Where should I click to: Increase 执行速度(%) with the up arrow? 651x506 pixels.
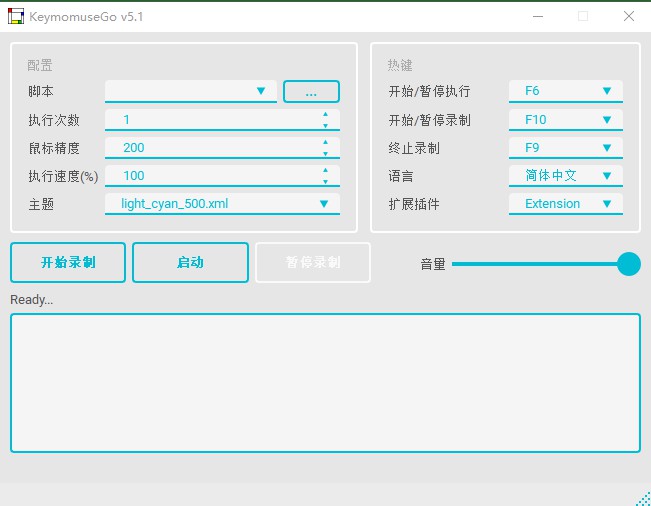coord(325,170)
